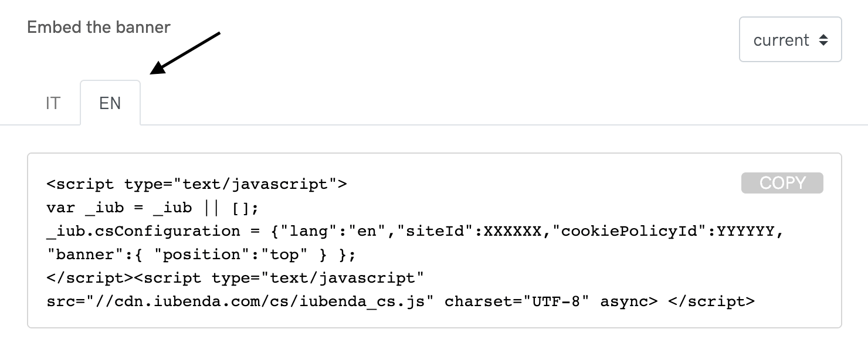Viewport: 868px width, 346px height.
Task: Expand the dropdown showing the word current
Action: click(x=790, y=39)
